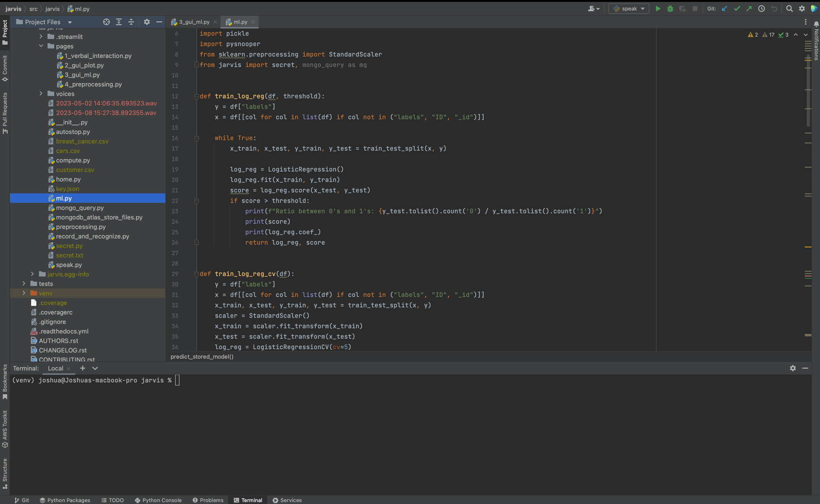Screen dimensions: 820x504
Task: Click the src breadcrumb in navigation bar
Action: click(x=33, y=9)
